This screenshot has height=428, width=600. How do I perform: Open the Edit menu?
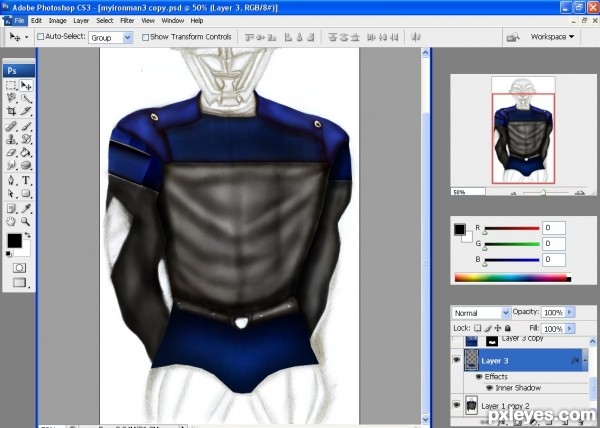[x=36, y=21]
